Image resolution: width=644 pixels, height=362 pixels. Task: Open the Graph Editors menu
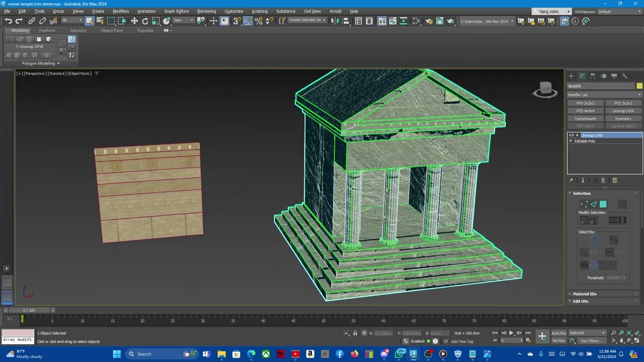(176, 11)
